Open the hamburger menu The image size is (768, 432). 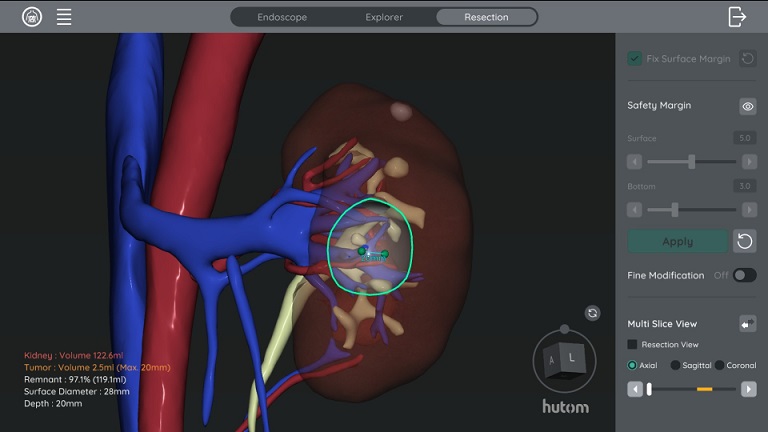click(64, 17)
